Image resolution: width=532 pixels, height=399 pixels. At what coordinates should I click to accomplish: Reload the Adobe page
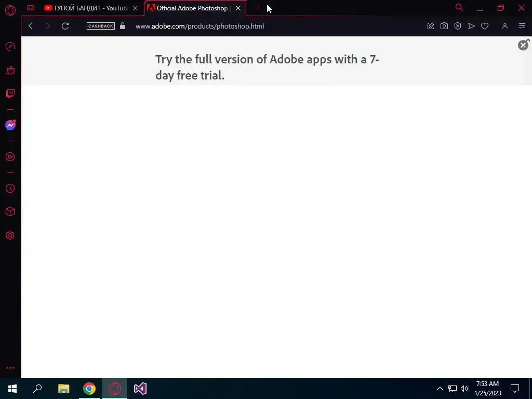point(65,26)
